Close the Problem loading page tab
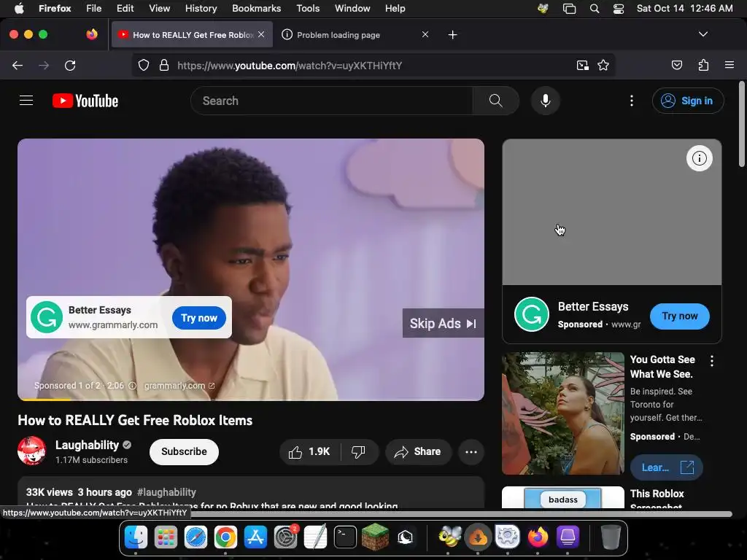747x560 pixels. (x=425, y=35)
